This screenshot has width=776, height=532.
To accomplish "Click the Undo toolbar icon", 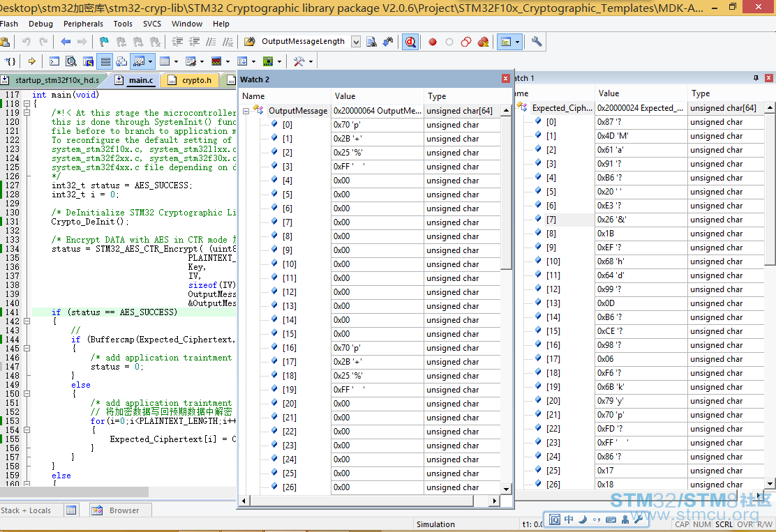I will (27, 42).
